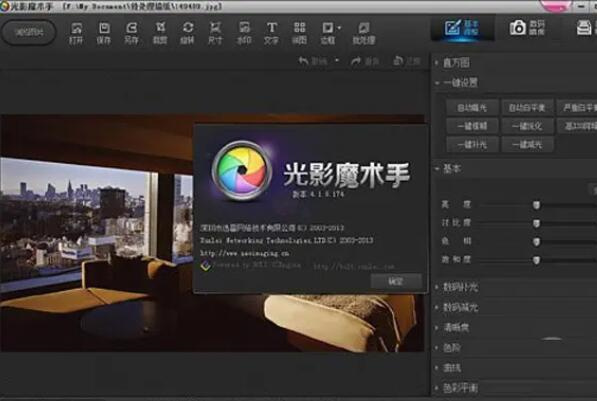Click the rounded browse-pictures button at top left
597x401 pixels.
(29, 32)
